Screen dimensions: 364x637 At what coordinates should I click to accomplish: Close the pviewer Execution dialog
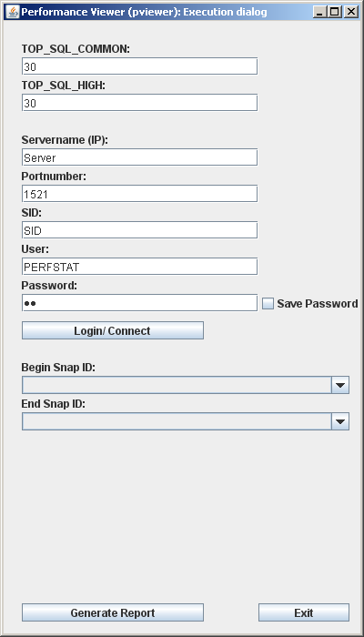(350, 12)
